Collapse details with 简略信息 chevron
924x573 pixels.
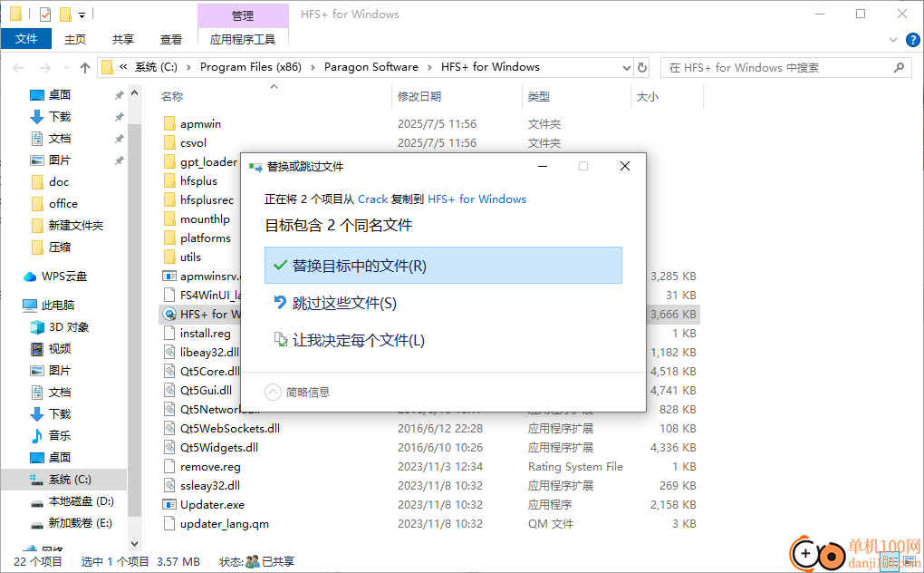tap(273, 392)
